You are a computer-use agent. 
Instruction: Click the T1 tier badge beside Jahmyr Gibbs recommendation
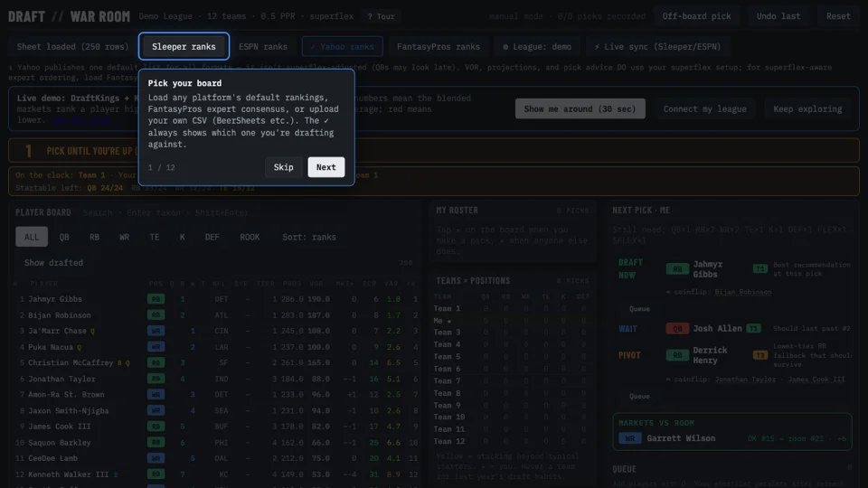click(760, 268)
